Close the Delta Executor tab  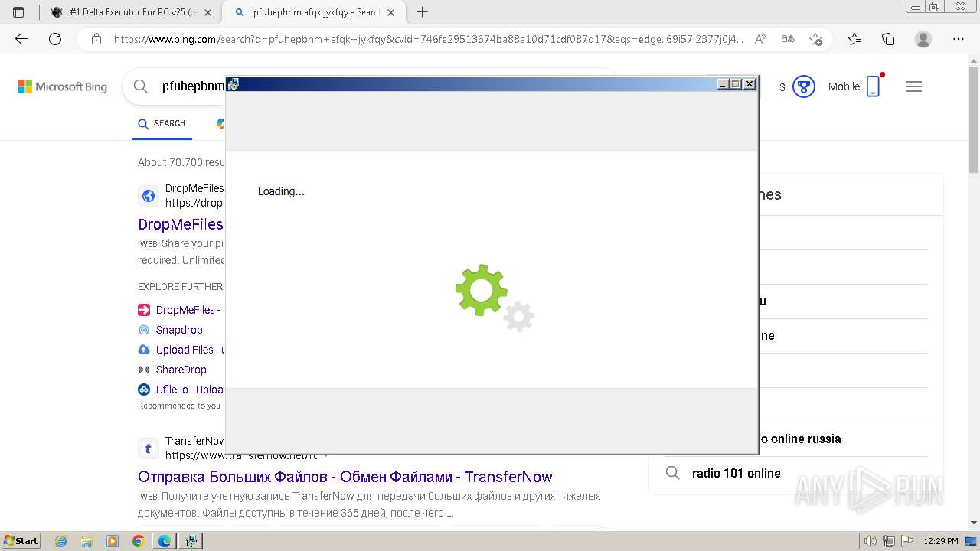pos(207,12)
